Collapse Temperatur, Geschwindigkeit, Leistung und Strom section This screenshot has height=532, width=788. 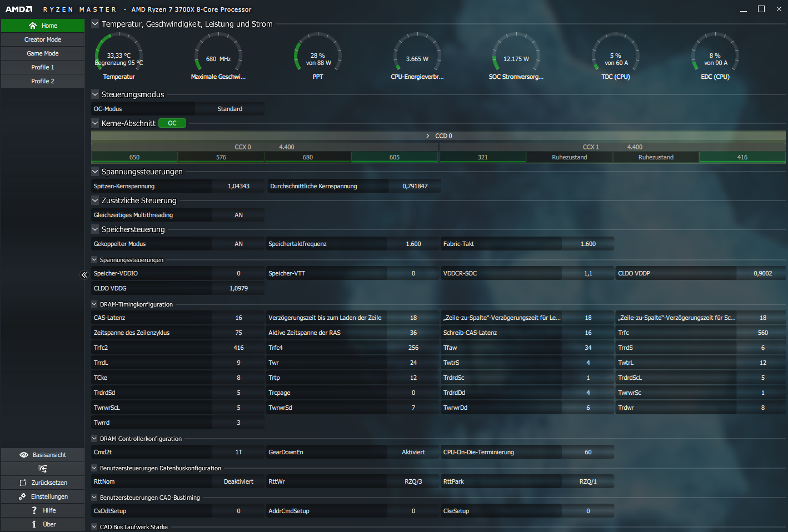(95, 24)
